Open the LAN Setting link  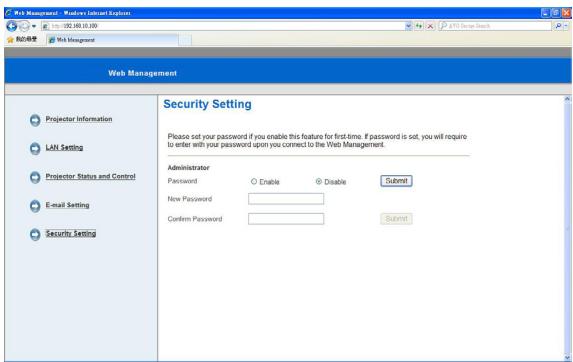click(64, 148)
